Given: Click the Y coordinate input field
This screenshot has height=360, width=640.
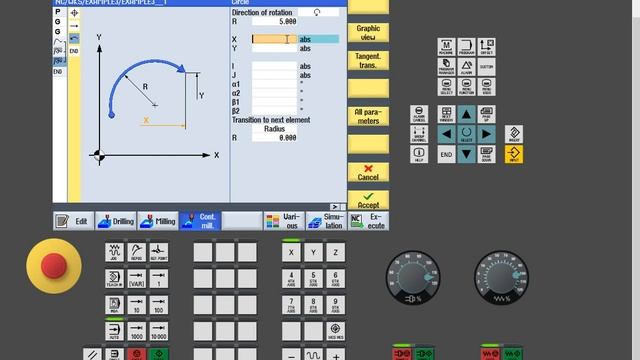Looking at the screenshot, I should coord(274,48).
